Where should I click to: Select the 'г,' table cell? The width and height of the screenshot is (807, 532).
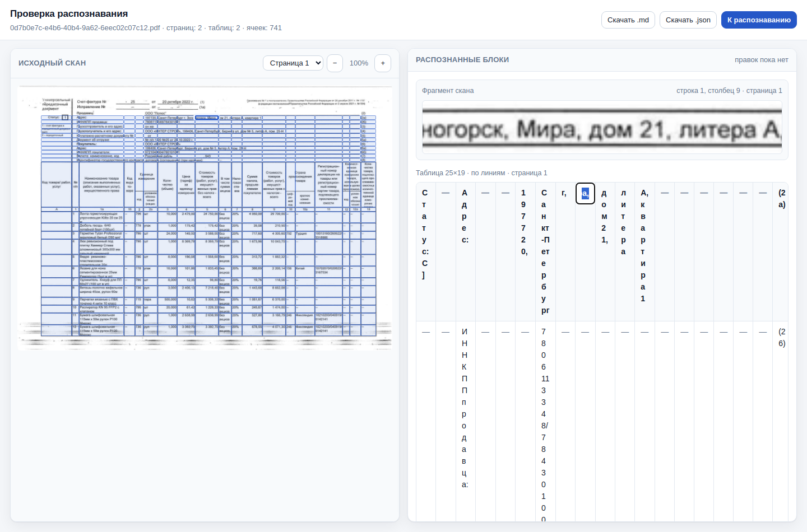[565, 252]
